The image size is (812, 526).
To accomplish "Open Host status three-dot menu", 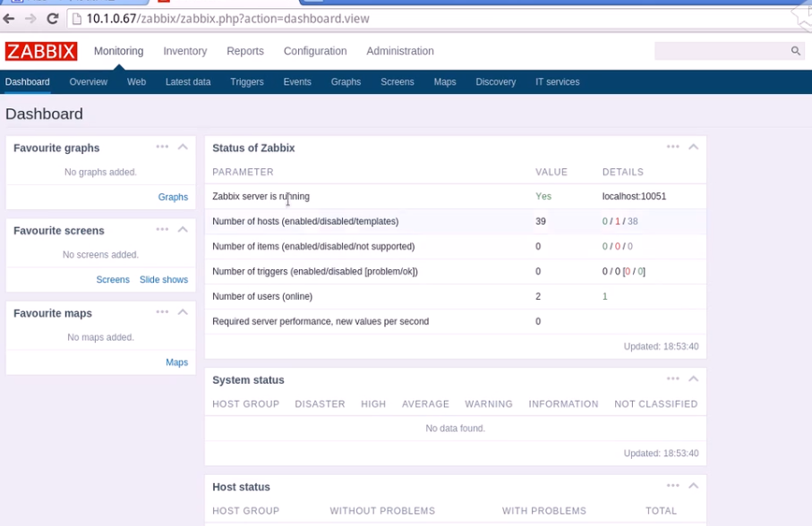I will (672, 486).
